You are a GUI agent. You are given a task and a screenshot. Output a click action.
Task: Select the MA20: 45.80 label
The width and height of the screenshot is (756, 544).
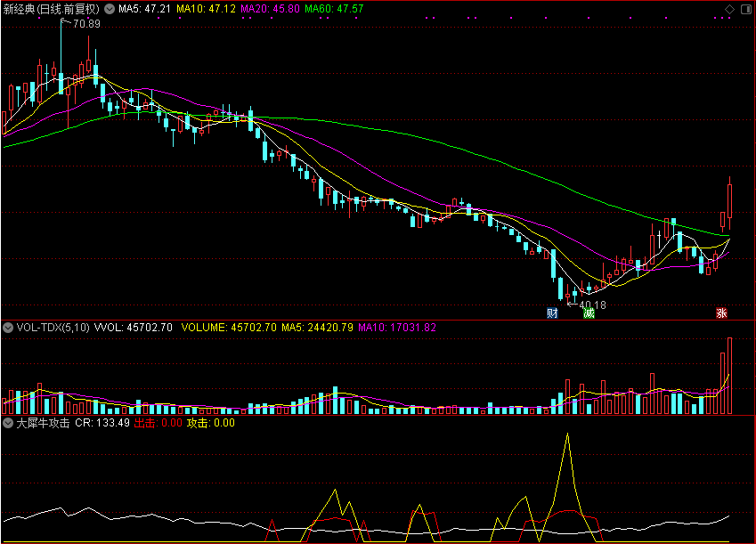(270, 9)
